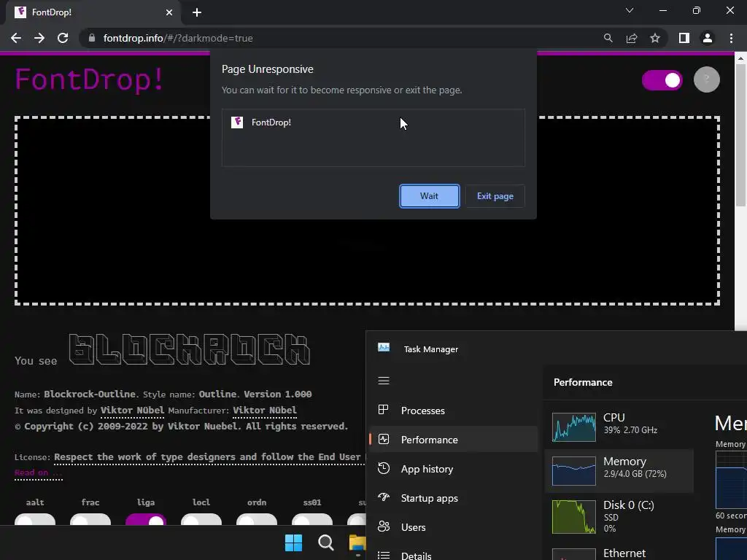The image size is (747, 560).
Task: Click the Performance pulse icon in Task Manager
Action: click(x=384, y=439)
